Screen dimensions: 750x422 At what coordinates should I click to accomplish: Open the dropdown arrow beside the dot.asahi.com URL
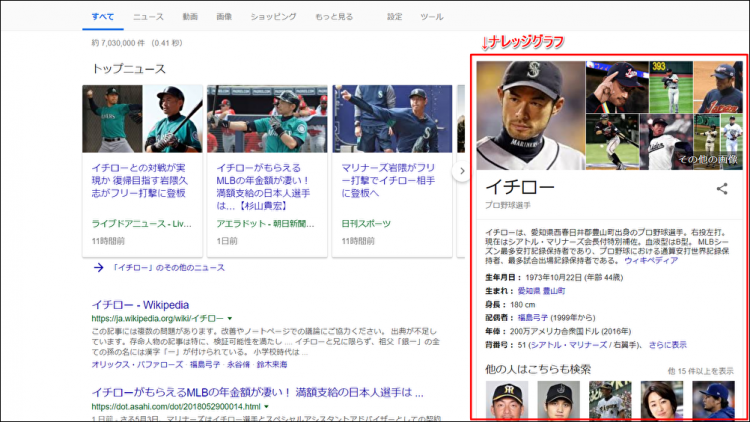266,407
